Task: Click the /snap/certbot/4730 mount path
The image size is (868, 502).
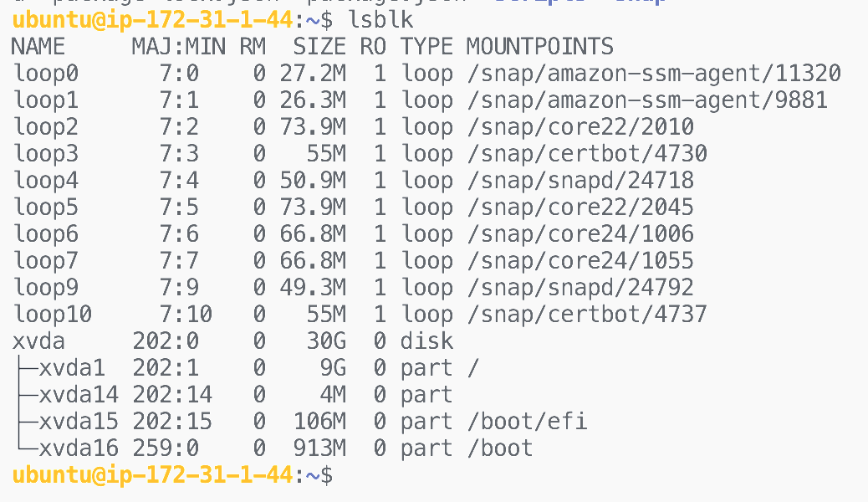Action: (x=586, y=154)
